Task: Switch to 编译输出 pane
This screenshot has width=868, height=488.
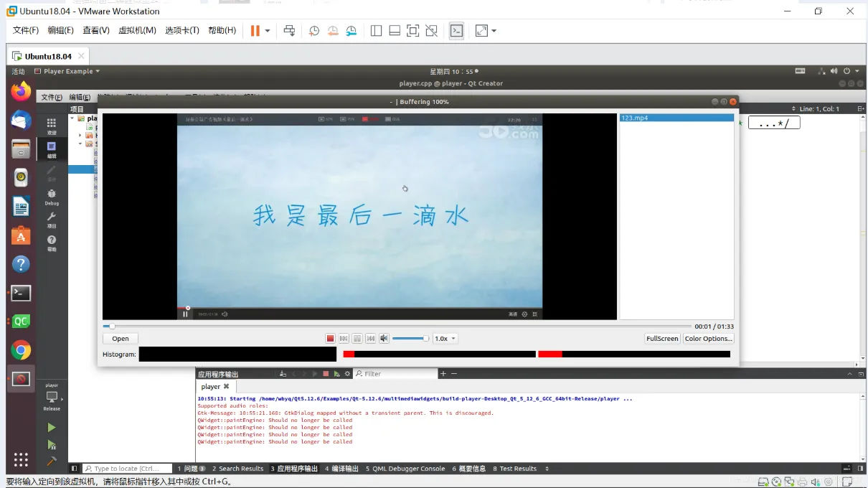Action: 341,469
